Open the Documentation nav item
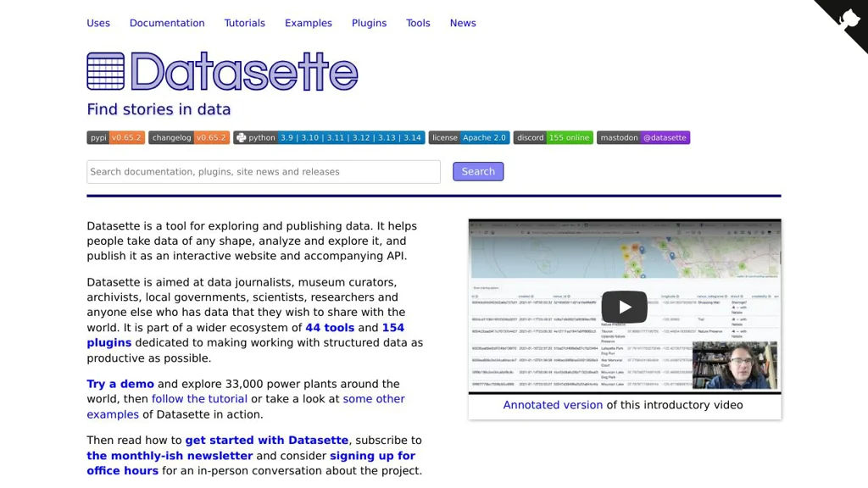The image size is (868, 488). point(167,23)
